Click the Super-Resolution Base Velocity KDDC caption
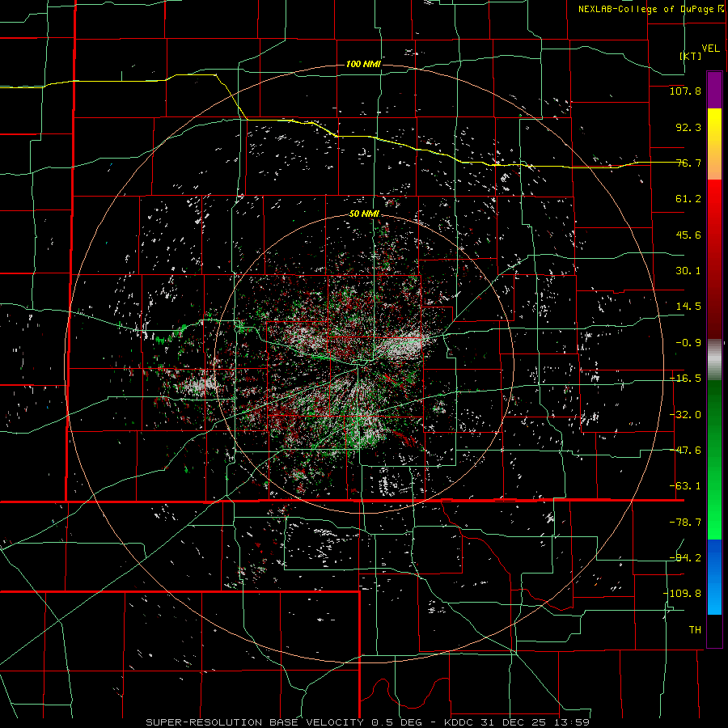 [x=368, y=722]
